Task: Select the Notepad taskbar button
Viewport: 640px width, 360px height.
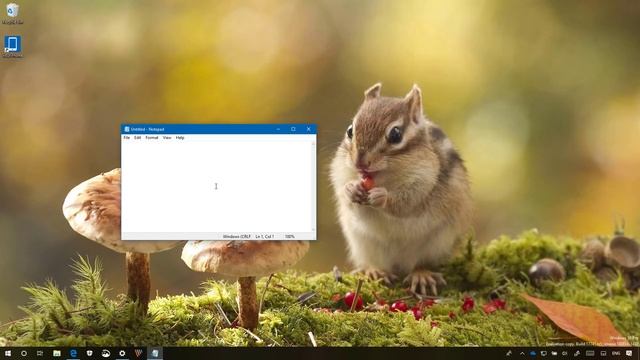Action: click(x=155, y=353)
